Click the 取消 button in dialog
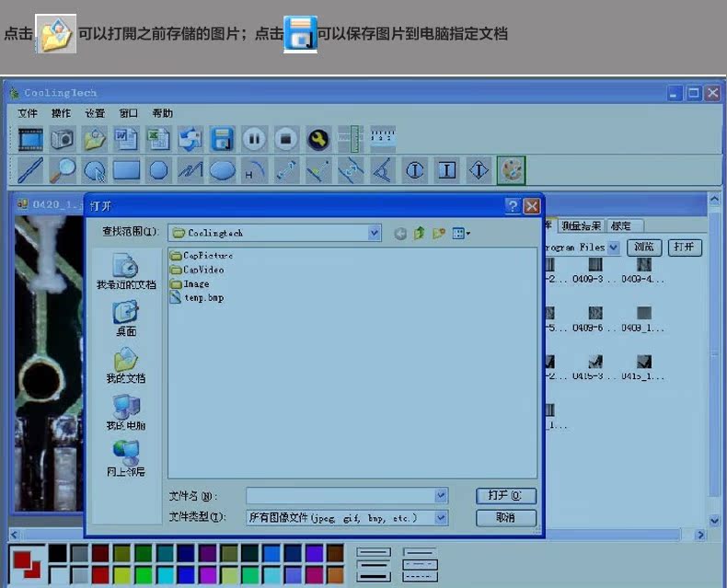 [505, 518]
